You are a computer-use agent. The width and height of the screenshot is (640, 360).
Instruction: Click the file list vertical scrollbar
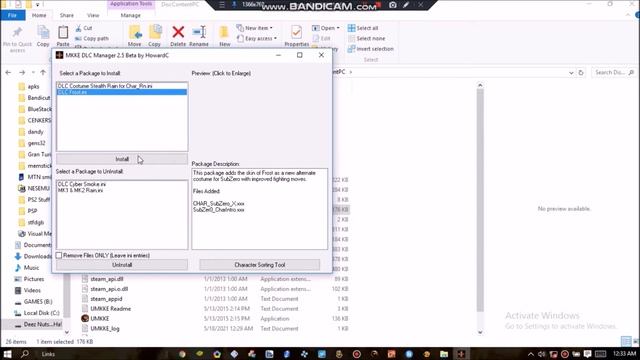[x=480, y=200]
